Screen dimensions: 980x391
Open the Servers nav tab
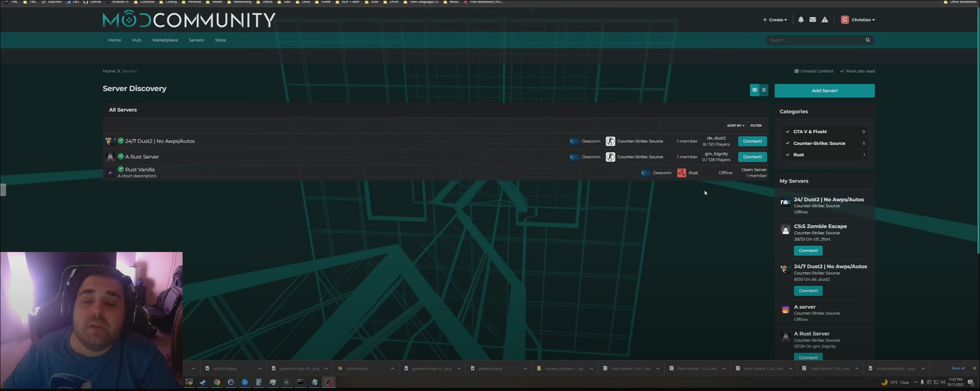pyautogui.click(x=196, y=40)
